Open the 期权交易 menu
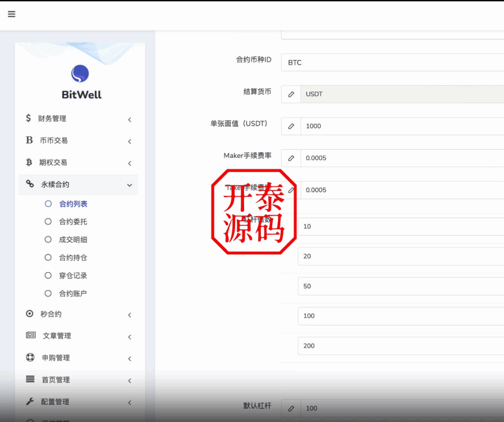 (78, 162)
